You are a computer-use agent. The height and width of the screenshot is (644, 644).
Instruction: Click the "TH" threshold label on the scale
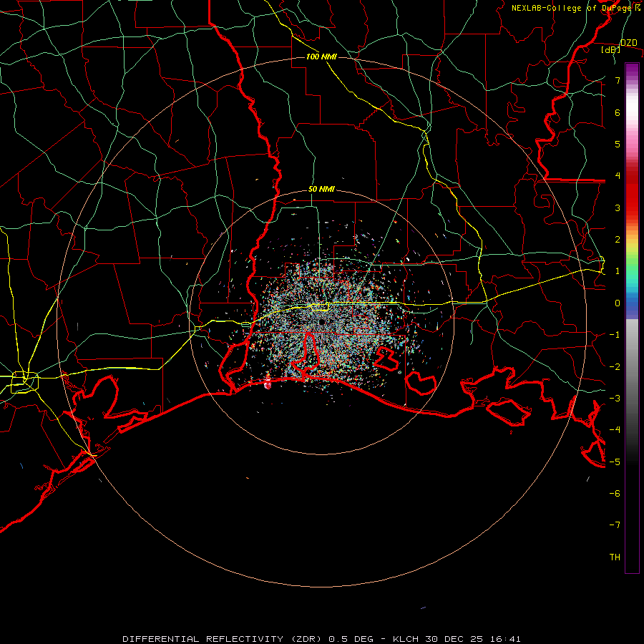coord(615,557)
